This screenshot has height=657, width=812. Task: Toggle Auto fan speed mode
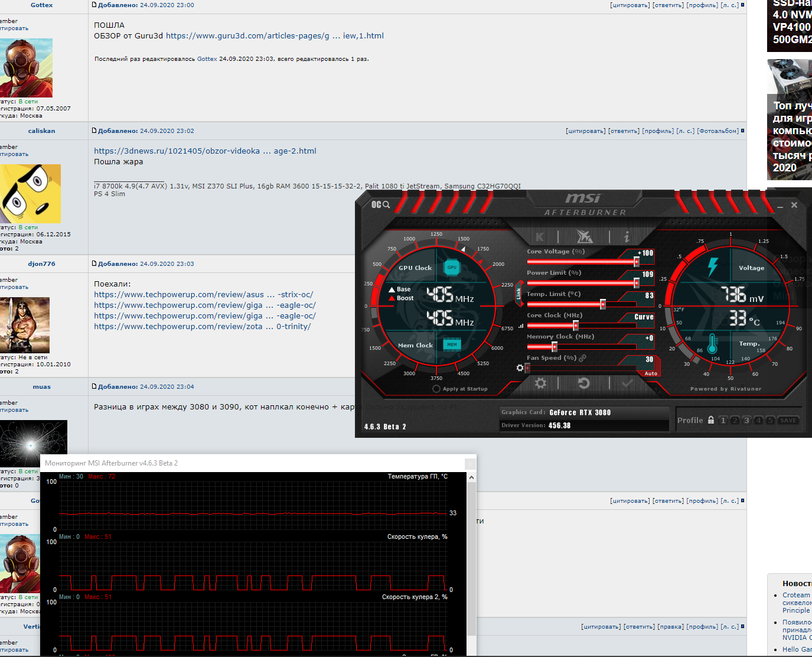tap(651, 373)
